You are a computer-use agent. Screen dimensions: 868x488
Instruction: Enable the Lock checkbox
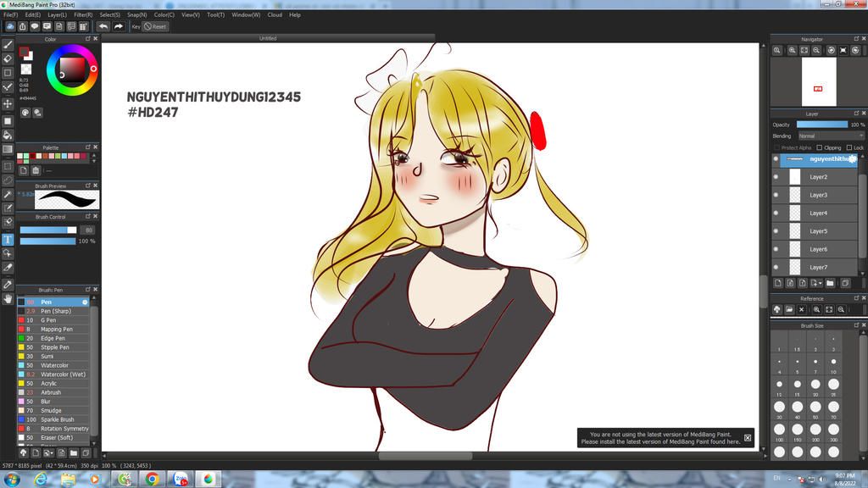pos(849,147)
